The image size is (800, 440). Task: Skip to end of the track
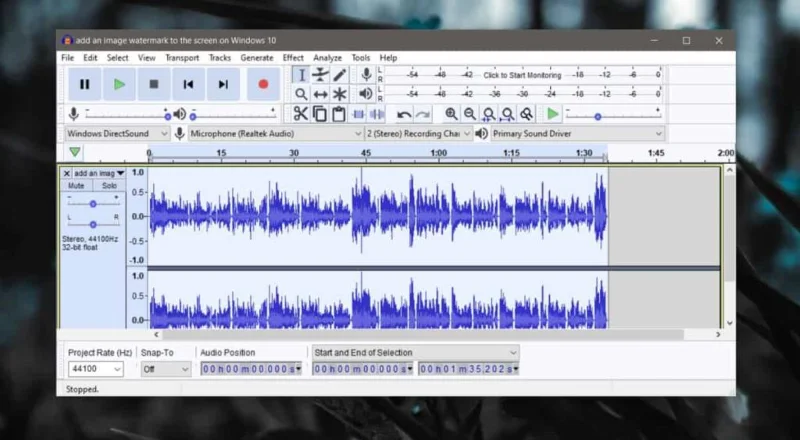pos(223,84)
